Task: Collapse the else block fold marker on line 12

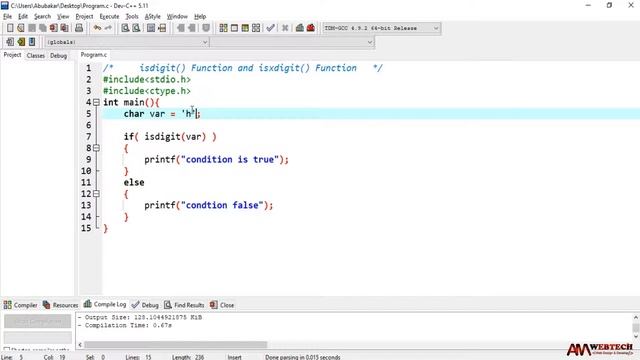Action: coord(96,194)
